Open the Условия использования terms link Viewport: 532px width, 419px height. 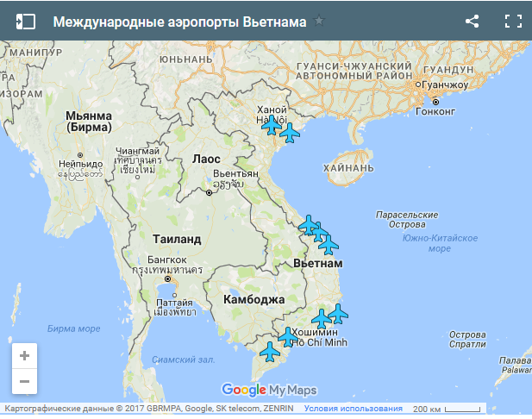point(354,409)
